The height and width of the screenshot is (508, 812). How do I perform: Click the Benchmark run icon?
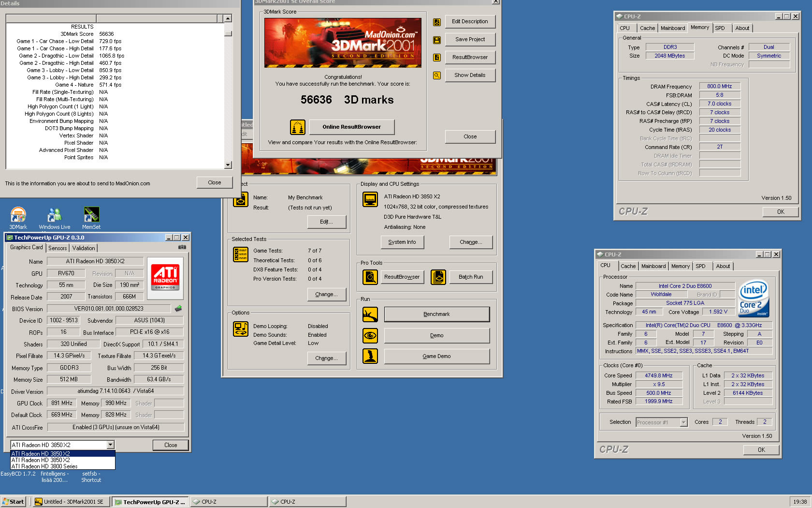(x=370, y=314)
